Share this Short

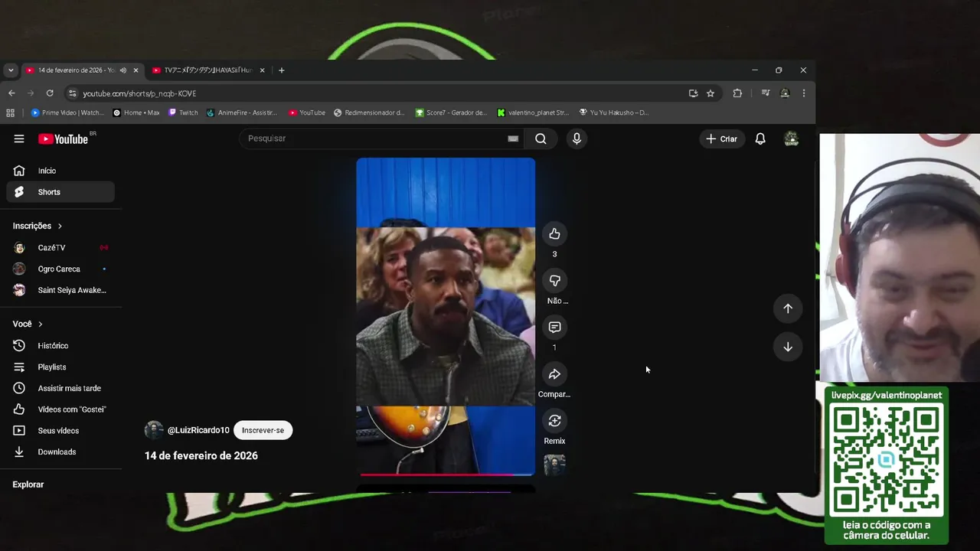tap(554, 374)
